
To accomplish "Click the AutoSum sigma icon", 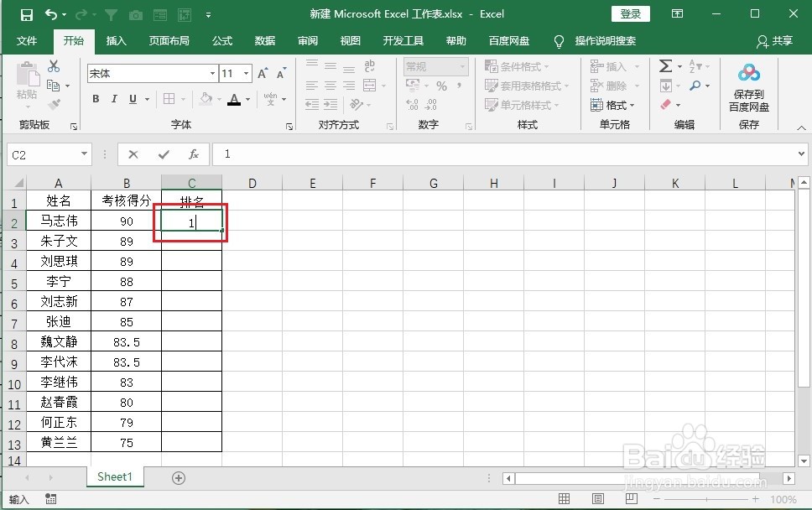I will 665,65.
